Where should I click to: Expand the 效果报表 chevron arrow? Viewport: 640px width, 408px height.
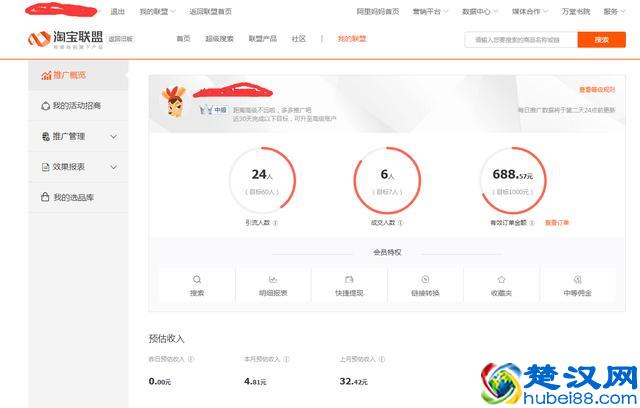pyautogui.click(x=113, y=167)
